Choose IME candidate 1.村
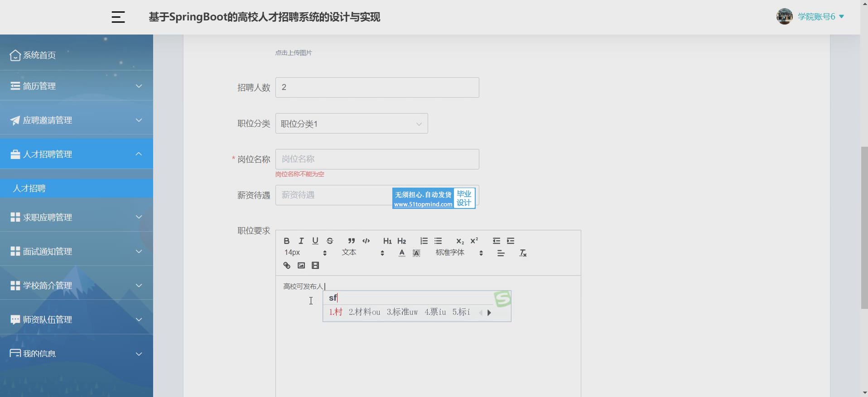This screenshot has width=868, height=397. pyautogui.click(x=336, y=312)
